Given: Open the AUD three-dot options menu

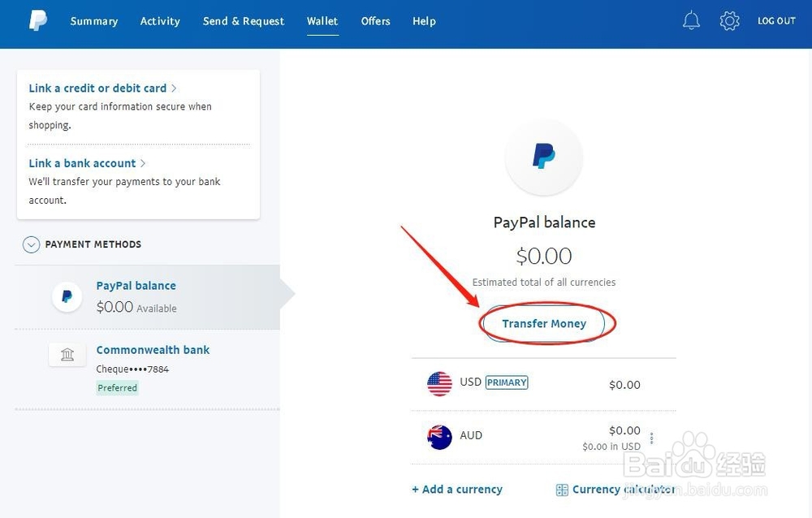Looking at the screenshot, I should (x=651, y=438).
